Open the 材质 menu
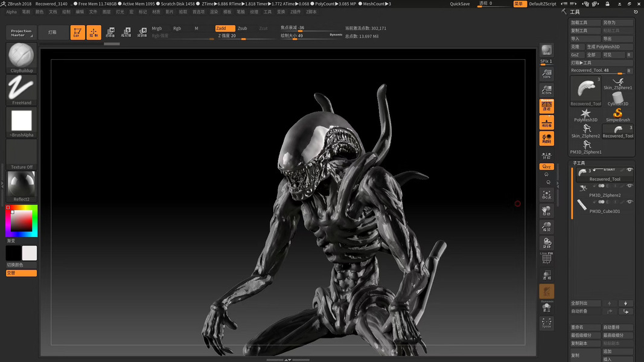This screenshot has width=644, height=362. 156,12
